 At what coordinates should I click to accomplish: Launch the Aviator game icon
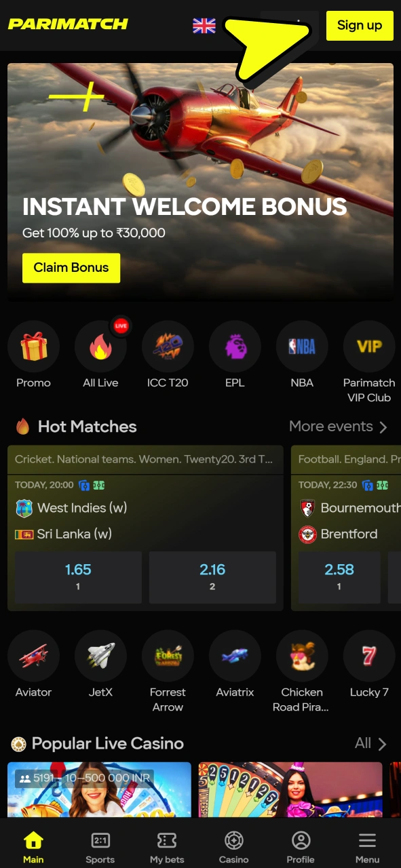33,656
